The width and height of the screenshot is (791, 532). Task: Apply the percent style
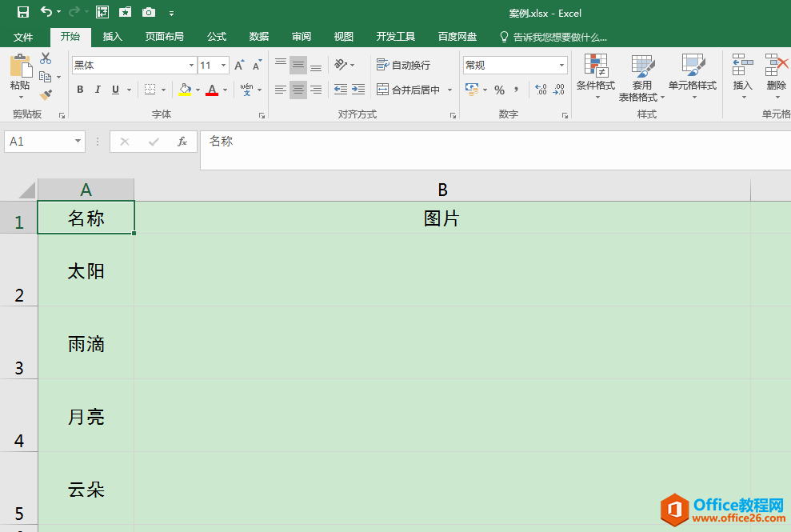click(x=499, y=90)
